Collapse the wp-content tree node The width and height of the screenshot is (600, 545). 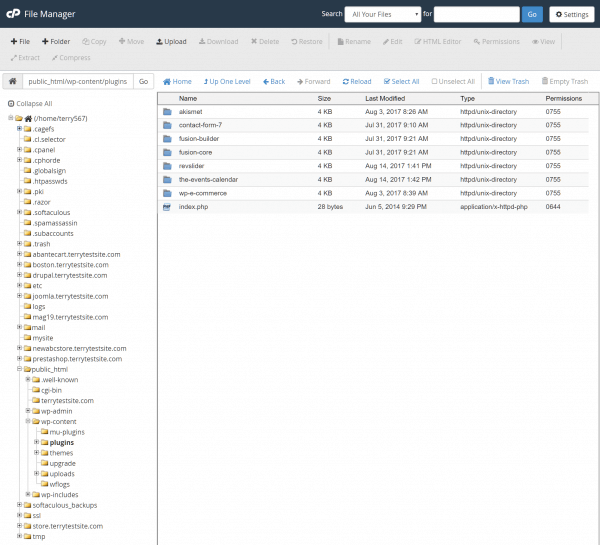pyautogui.click(x=28, y=421)
